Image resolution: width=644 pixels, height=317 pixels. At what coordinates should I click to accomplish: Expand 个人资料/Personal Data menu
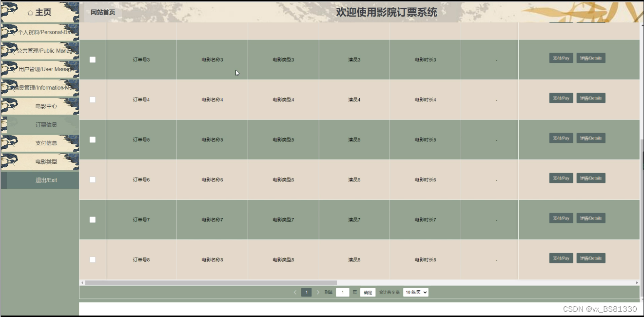(x=39, y=32)
